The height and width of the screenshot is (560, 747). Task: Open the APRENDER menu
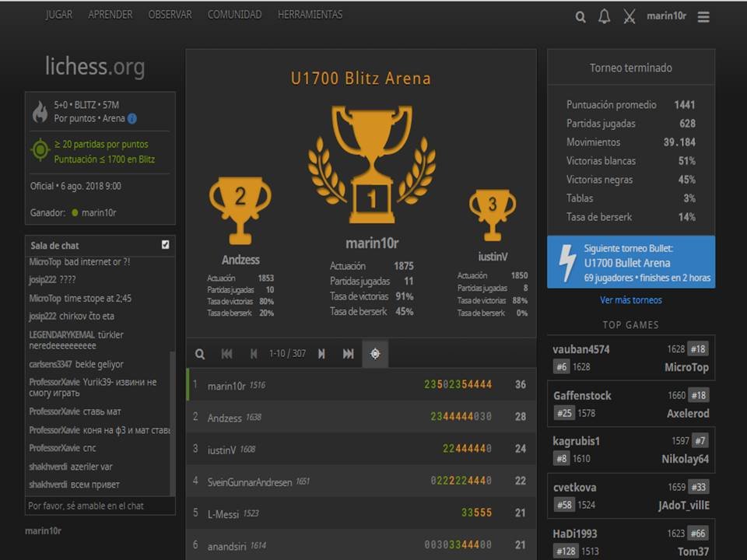coord(110,15)
